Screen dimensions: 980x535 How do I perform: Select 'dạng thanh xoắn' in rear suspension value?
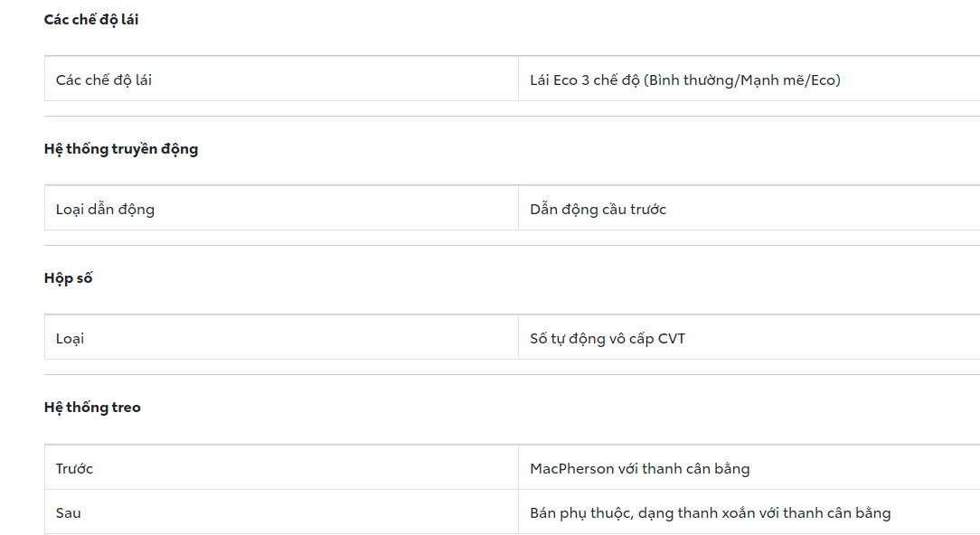[692, 513]
